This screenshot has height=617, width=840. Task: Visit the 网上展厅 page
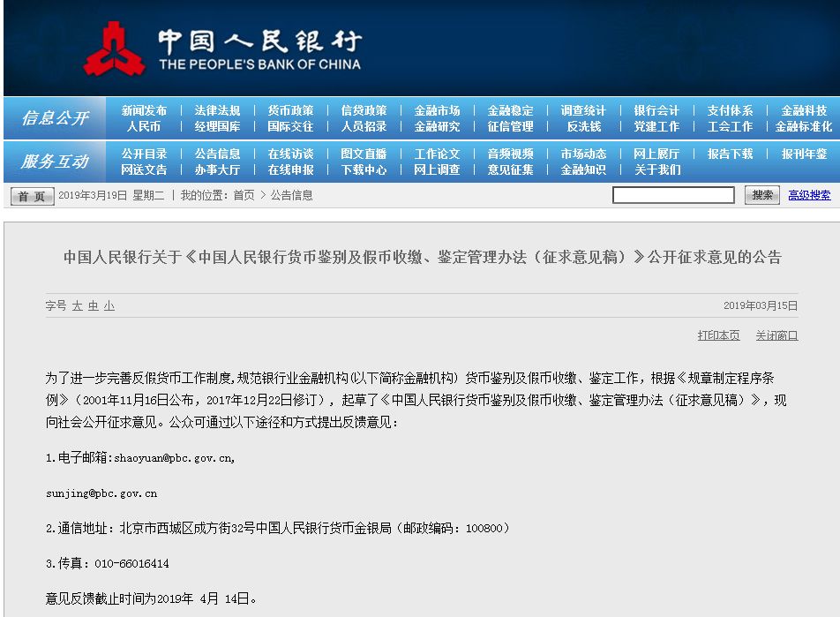coord(656,154)
